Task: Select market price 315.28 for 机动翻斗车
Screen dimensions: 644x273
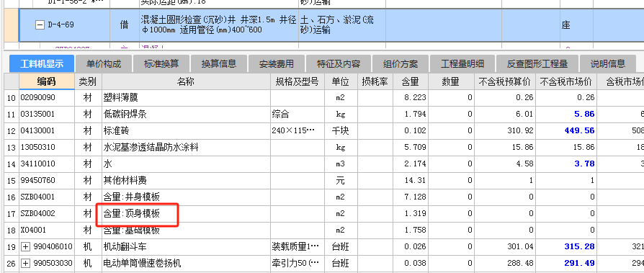Action: tap(566, 247)
